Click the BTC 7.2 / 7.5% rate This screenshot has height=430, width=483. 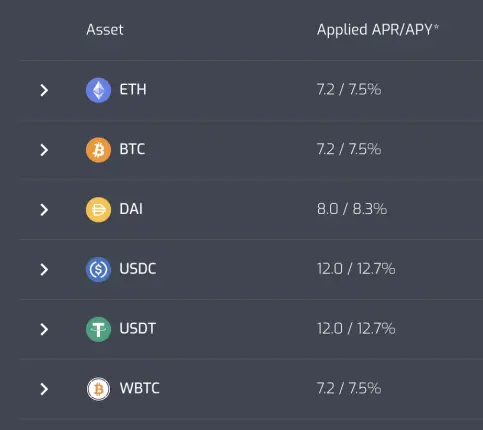349,149
